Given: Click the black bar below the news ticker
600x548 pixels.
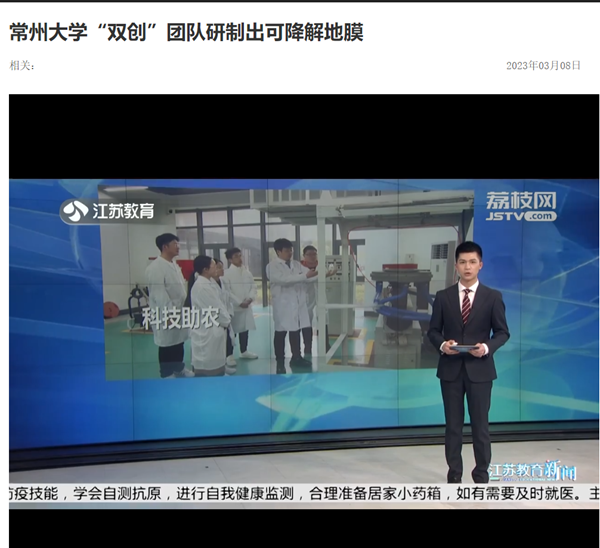Looking at the screenshot, I should 300,528.
